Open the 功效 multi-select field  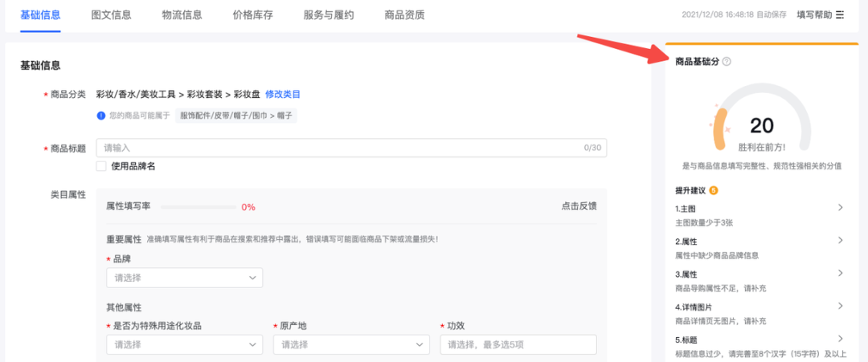518,344
